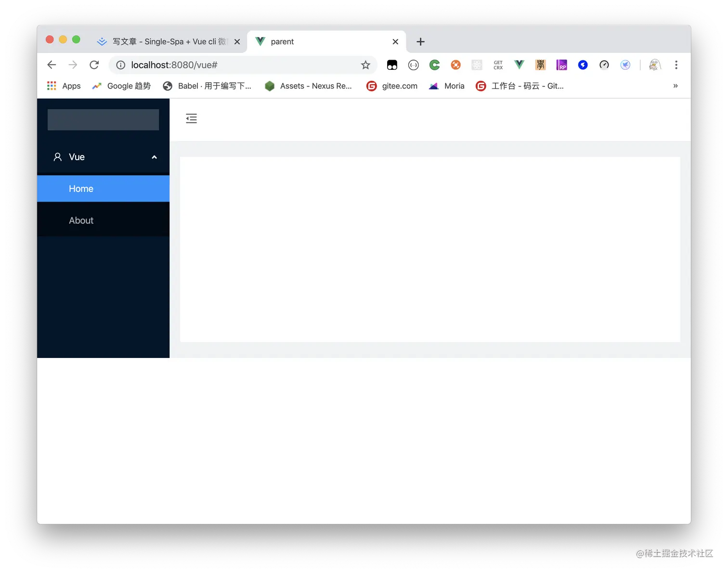Screen dimensions: 728x573
Task: Click the browser forward arrow
Action: [x=73, y=65]
